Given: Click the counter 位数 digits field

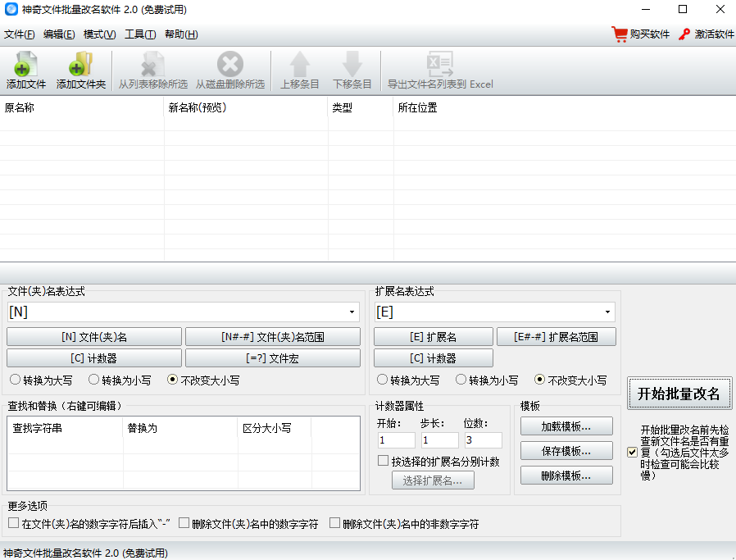Looking at the screenshot, I should tap(483, 440).
